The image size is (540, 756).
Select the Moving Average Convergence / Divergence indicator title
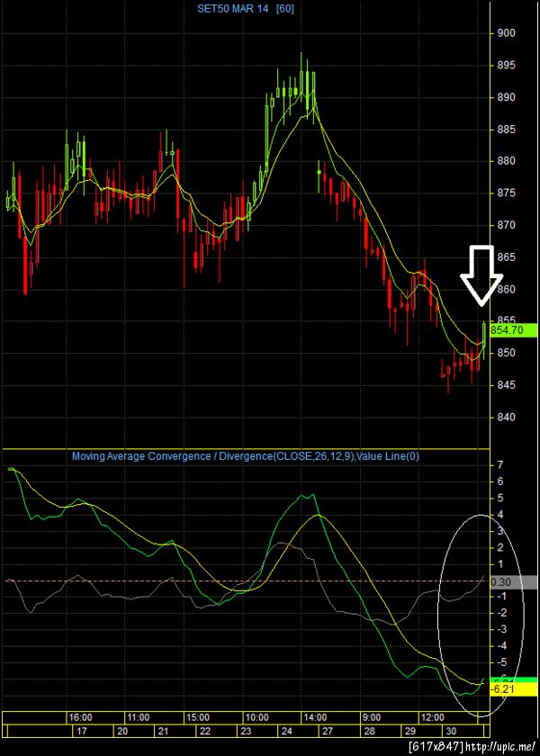(246, 455)
